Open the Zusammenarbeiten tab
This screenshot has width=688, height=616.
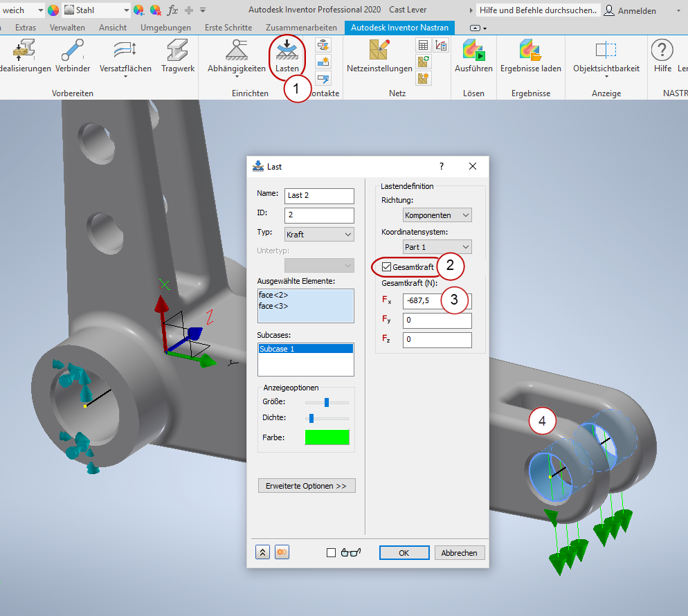point(301,28)
